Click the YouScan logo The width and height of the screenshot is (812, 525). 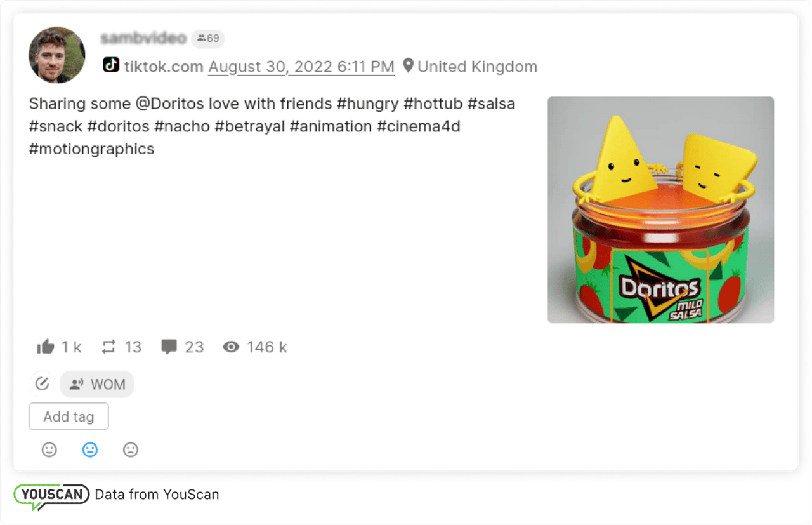(x=51, y=495)
